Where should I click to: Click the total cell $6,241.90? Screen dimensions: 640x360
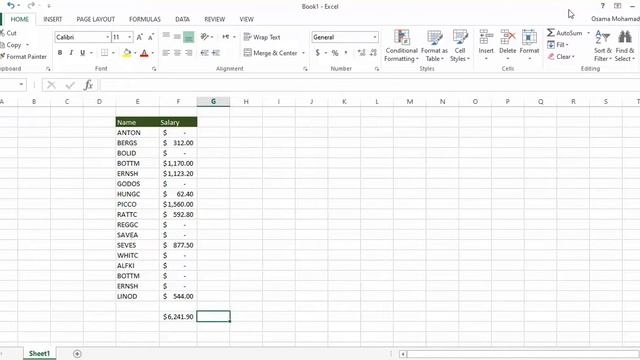pos(178,316)
